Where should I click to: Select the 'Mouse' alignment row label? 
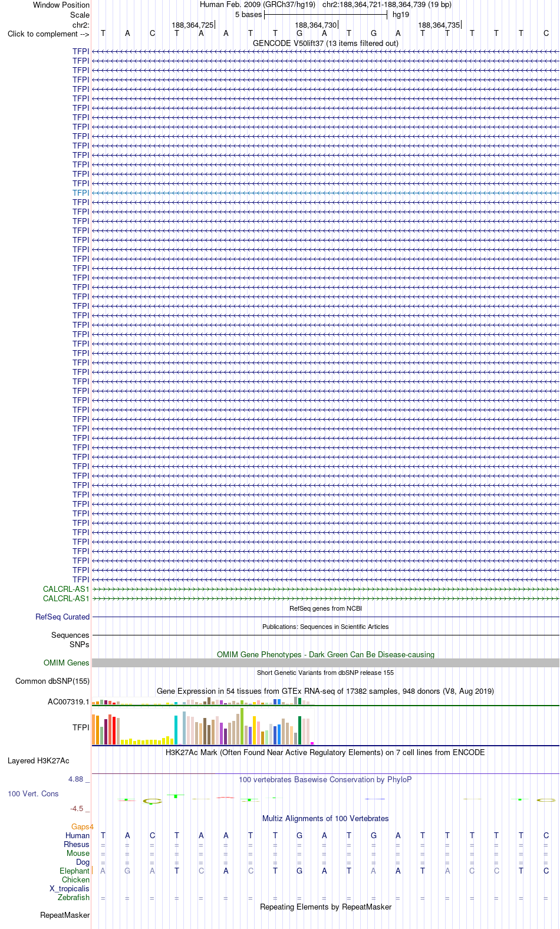click(x=78, y=853)
